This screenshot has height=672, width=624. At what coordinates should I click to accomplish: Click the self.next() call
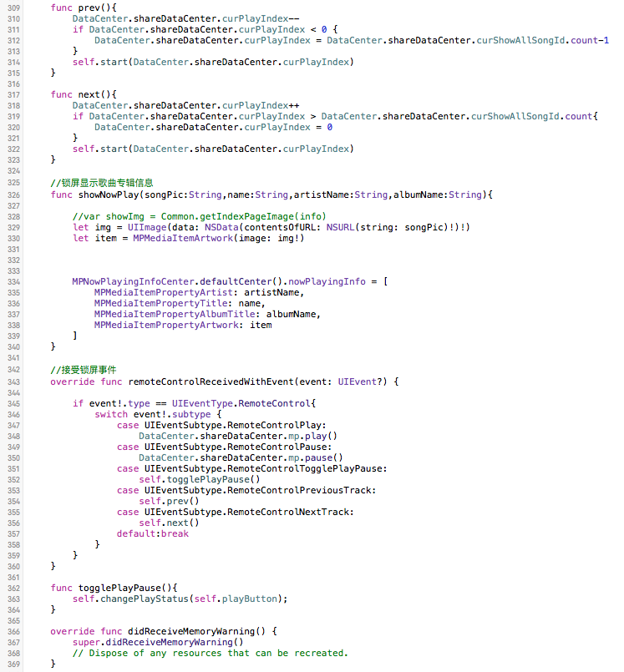(x=169, y=523)
